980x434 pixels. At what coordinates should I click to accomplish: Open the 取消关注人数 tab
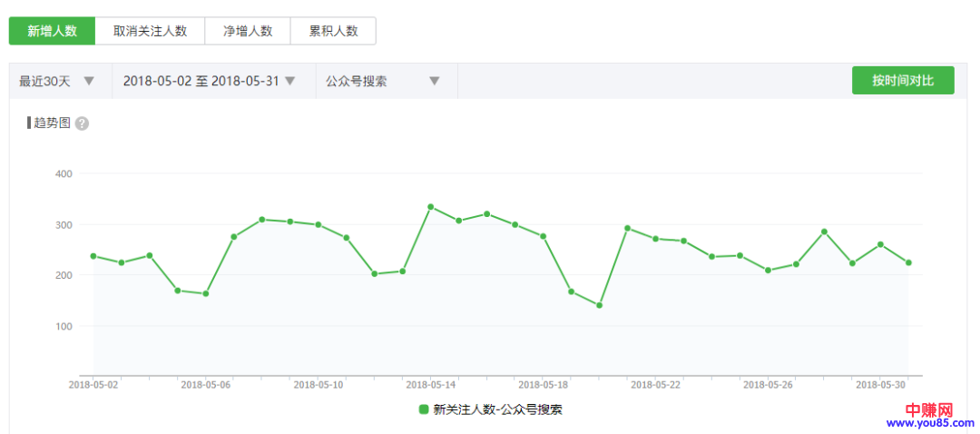pos(150,31)
